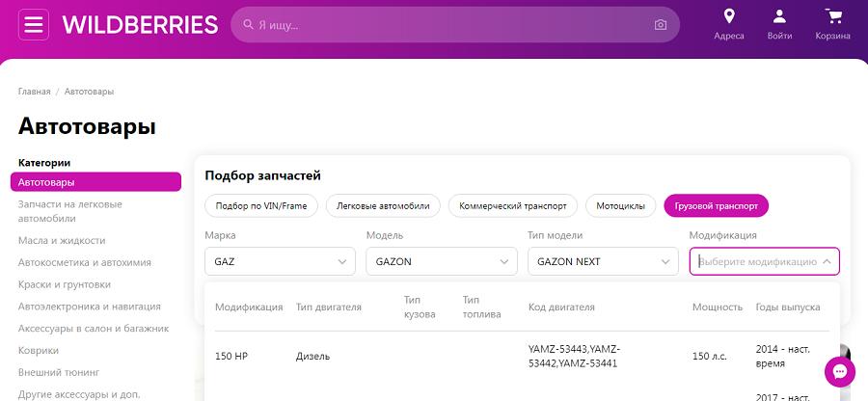868x401 pixels.
Task: Open Модель dropdown showing GAZON
Action: pos(441,261)
